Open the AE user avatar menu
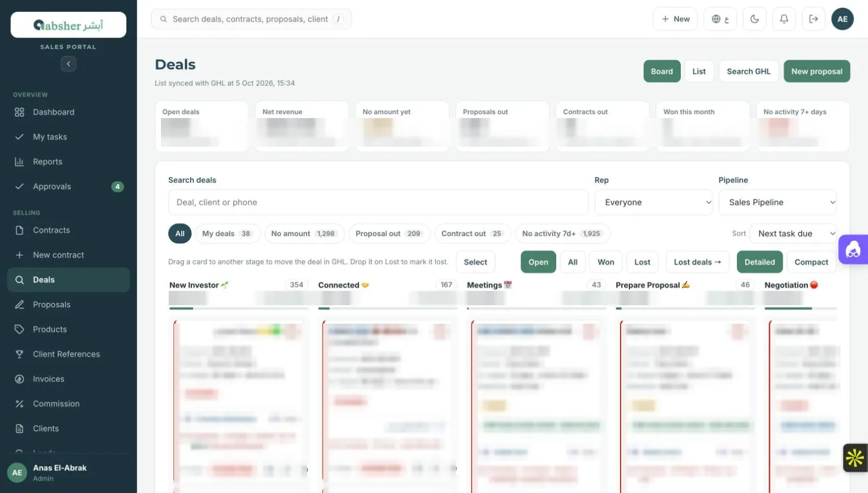 (842, 19)
